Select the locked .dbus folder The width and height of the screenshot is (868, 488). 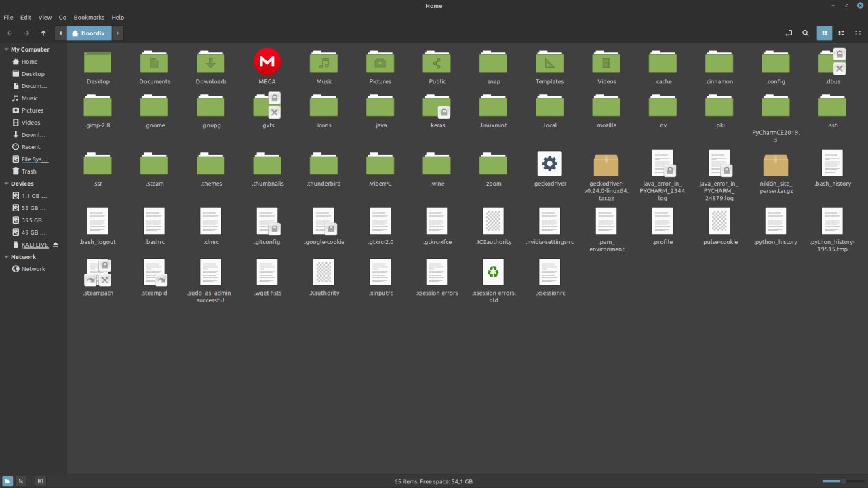832,62
